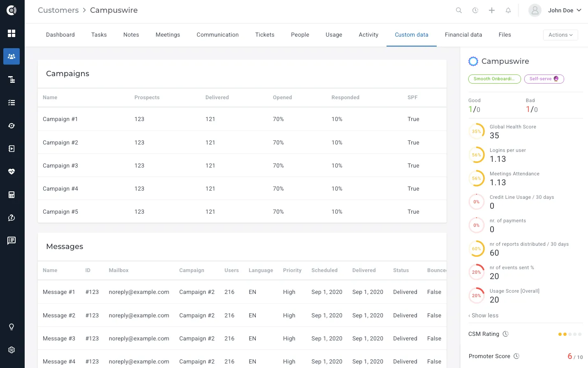Open the help question sidebar icon
Image resolution: width=588 pixels, height=368 pixels.
tap(12, 218)
